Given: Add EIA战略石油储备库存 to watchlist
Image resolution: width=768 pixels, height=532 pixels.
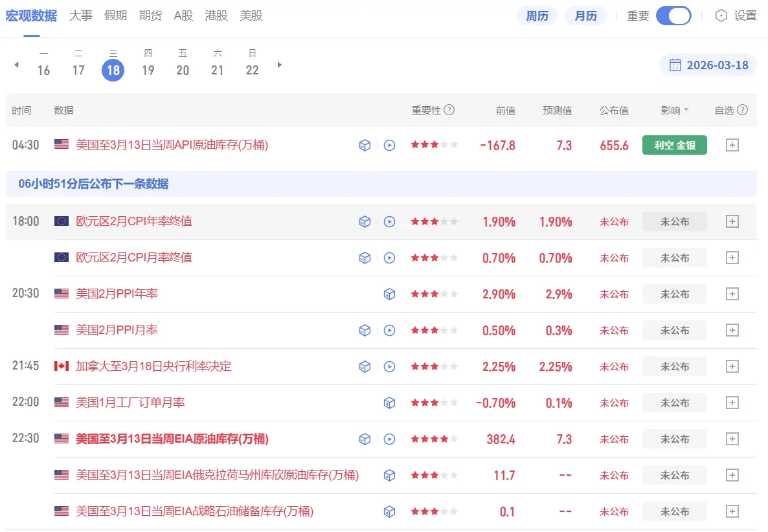Looking at the screenshot, I should [x=732, y=511].
